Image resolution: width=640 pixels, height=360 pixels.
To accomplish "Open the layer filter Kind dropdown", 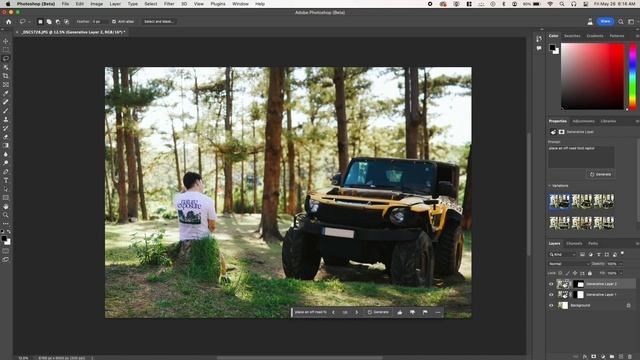I will pyautogui.click(x=562, y=254).
